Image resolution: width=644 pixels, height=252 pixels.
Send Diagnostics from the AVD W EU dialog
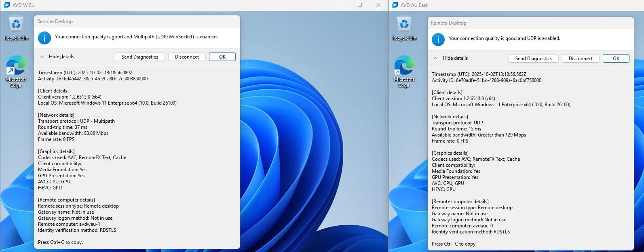140,57
